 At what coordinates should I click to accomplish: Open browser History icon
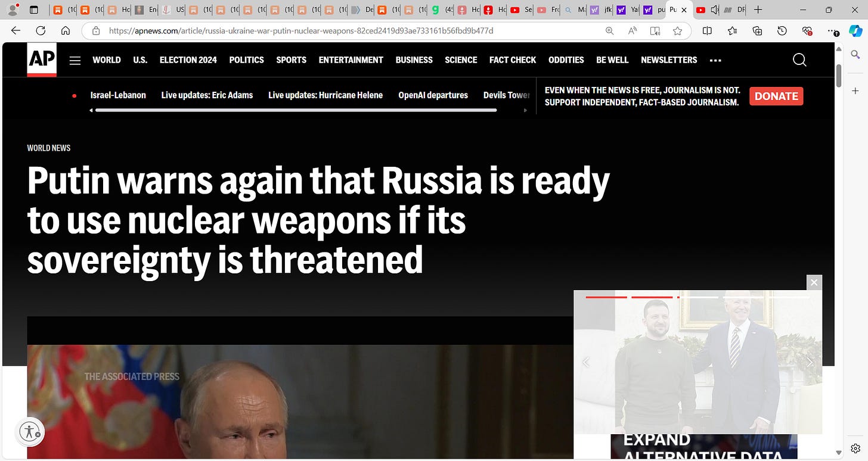(782, 31)
